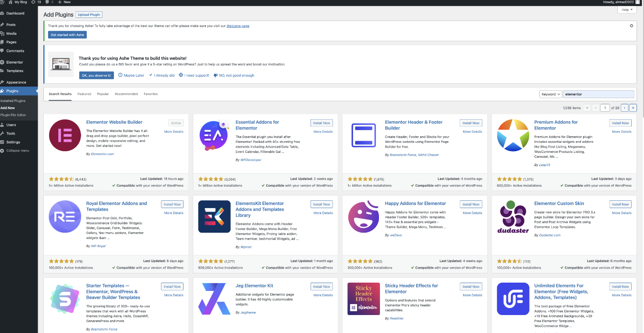Image resolution: width=644 pixels, height=333 pixels.
Task: Open Installed Plugins in the sidebar
Action: pos(13,101)
